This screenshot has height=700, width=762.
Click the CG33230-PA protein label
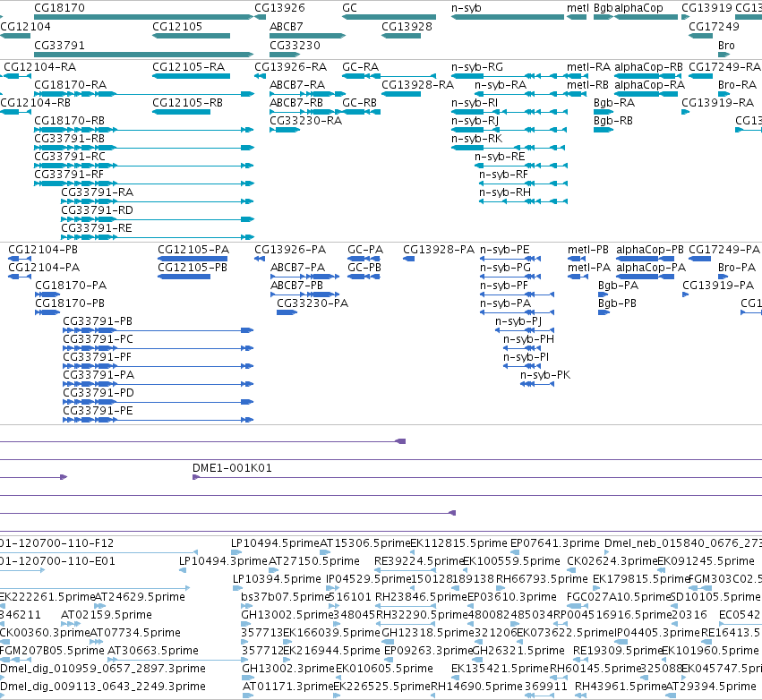pos(313,303)
